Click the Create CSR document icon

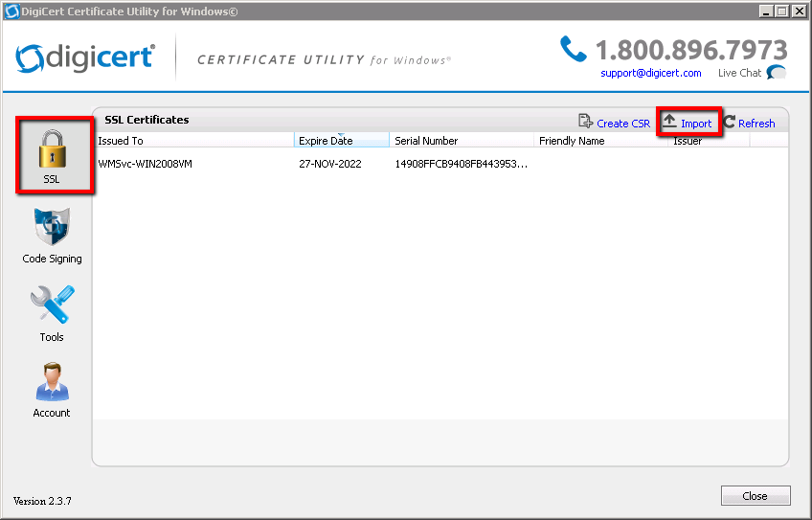tap(585, 123)
